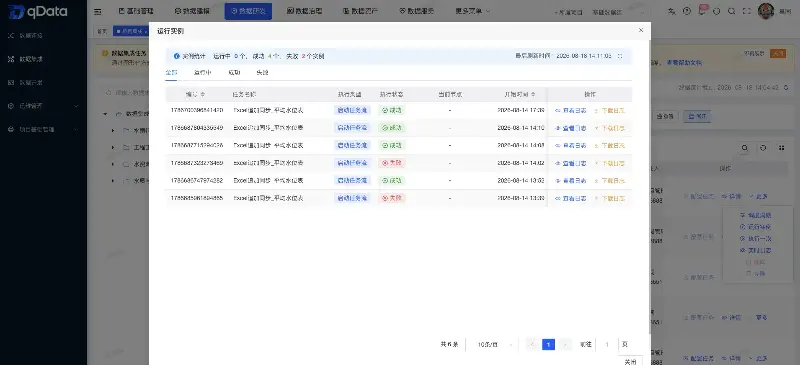The height and width of the screenshot is (365, 800).
Task: Expand the more-menus dropdown in the top navigation
Action: coord(472,11)
